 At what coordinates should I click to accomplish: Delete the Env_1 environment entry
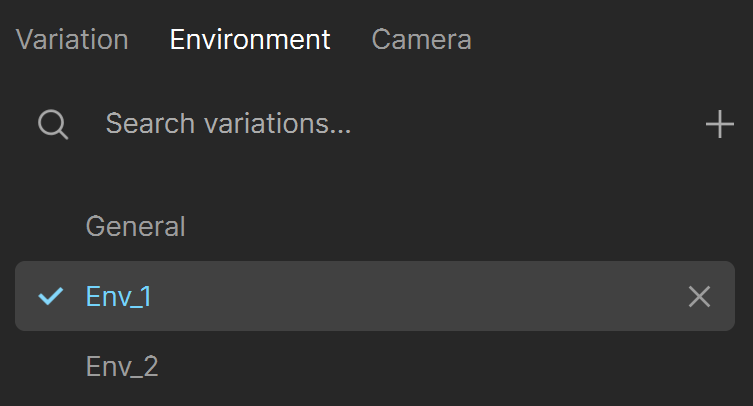699,296
